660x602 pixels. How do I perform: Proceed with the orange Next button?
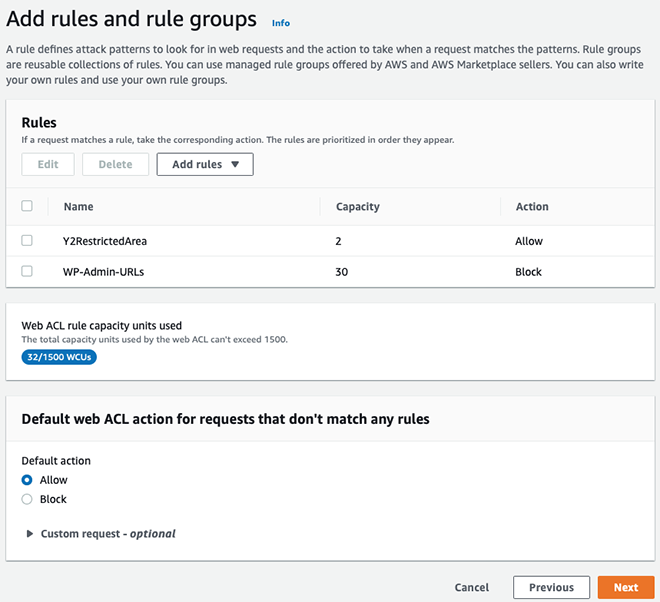[626, 587]
